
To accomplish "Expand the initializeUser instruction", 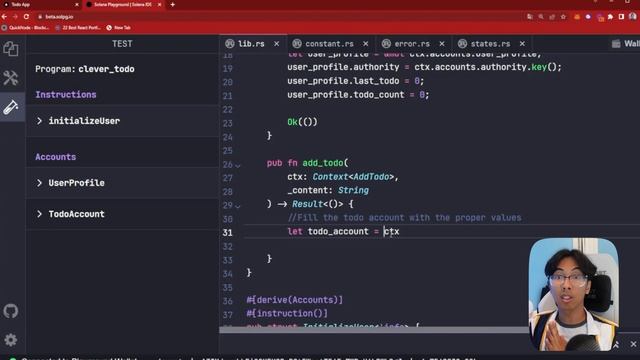I will click(x=122, y=121).
